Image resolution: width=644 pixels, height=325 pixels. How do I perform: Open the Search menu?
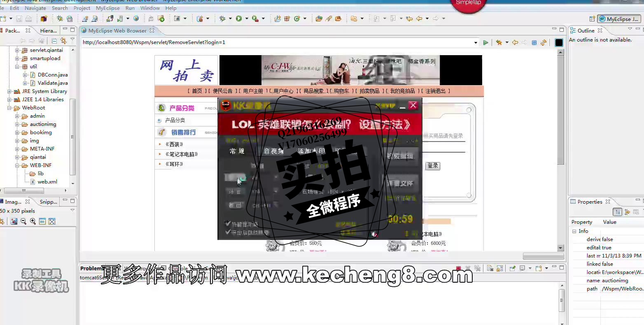[x=60, y=8]
